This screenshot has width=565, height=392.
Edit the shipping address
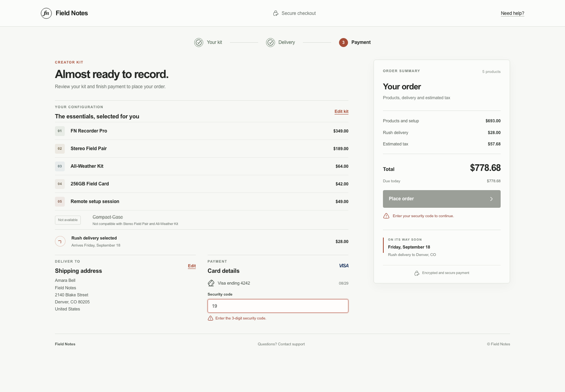coord(192,266)
